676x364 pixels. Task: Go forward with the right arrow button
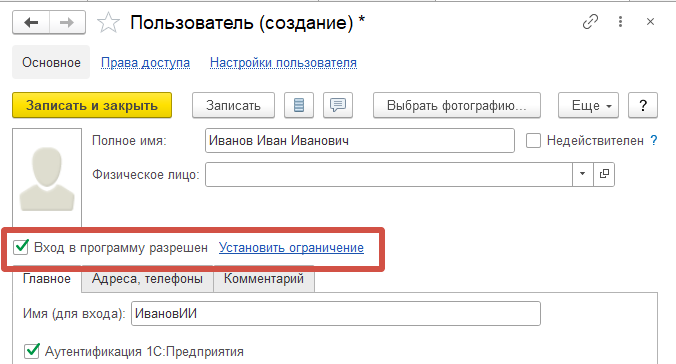67,22
